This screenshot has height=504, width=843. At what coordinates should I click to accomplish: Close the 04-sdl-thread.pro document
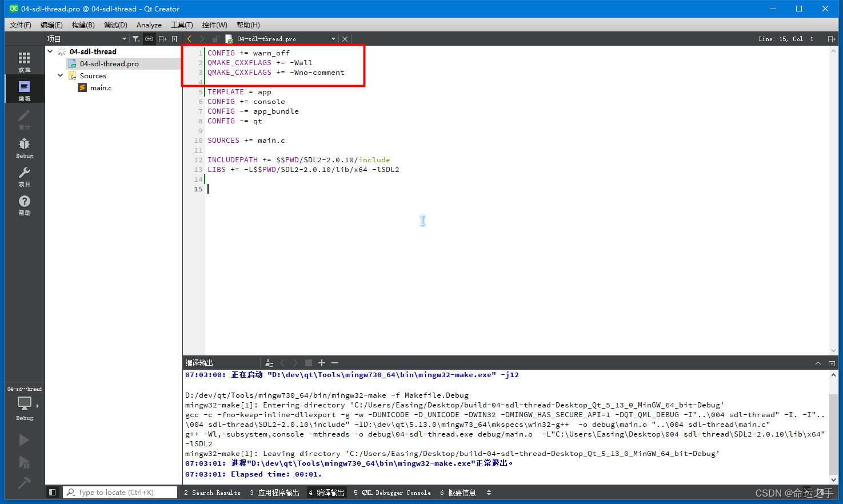pyautogui.click(x=345, y=39)
